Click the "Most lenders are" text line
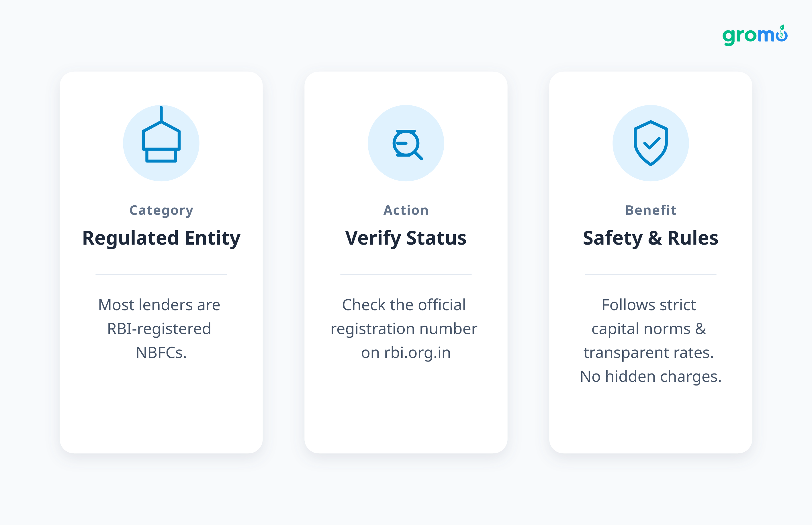Viewport: 812px width, 525px height. pos(159,305)
